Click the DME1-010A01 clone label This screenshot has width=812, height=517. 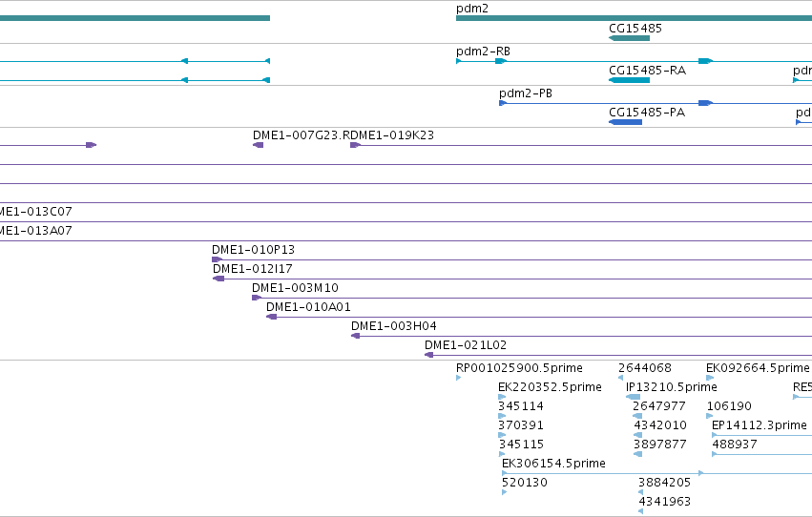308,307
